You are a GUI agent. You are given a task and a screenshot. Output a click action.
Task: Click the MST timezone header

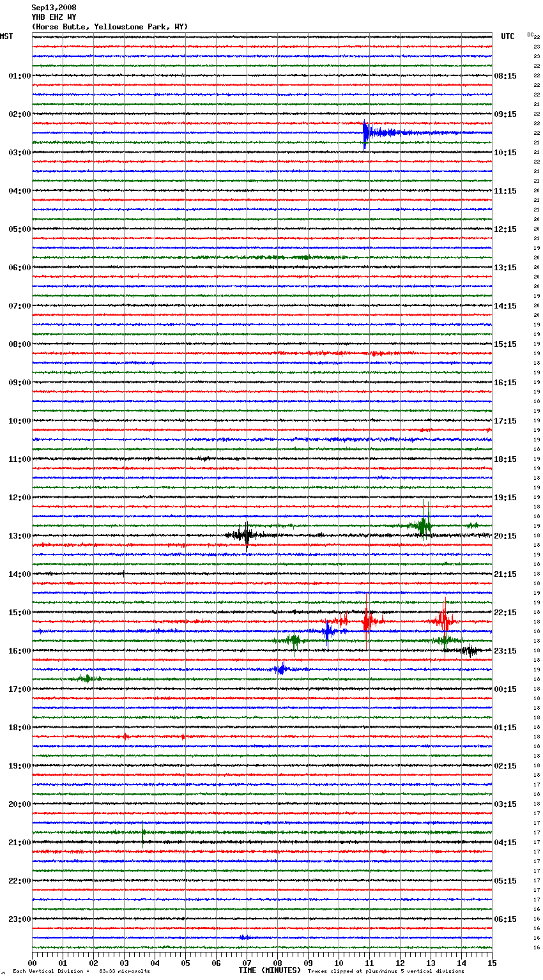(x=6, y=36)
